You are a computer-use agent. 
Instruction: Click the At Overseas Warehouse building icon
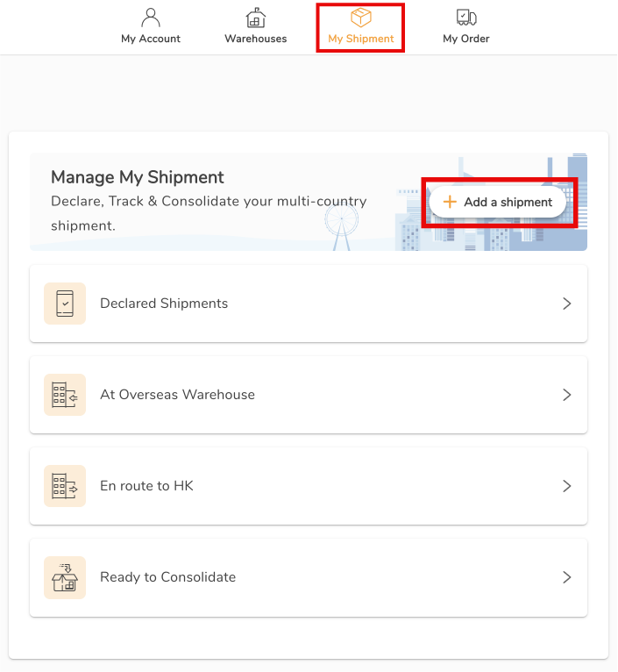pyautogui.click(x=65, y=395)
